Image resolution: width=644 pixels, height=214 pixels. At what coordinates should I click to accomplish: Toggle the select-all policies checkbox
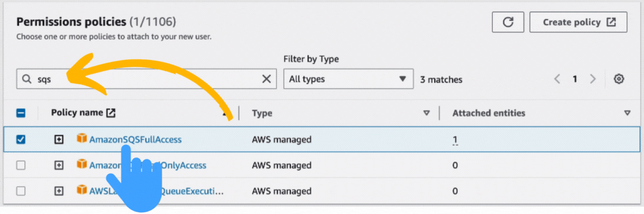point(21,113)
